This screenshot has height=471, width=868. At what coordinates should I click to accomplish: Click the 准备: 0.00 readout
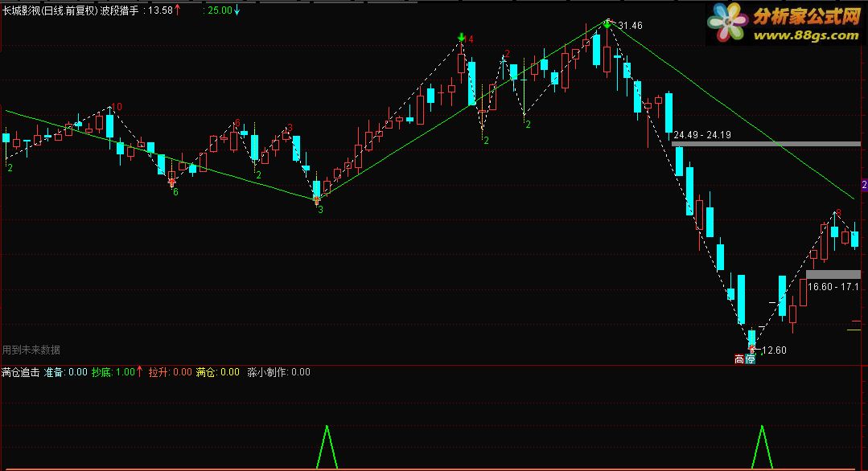66,372
